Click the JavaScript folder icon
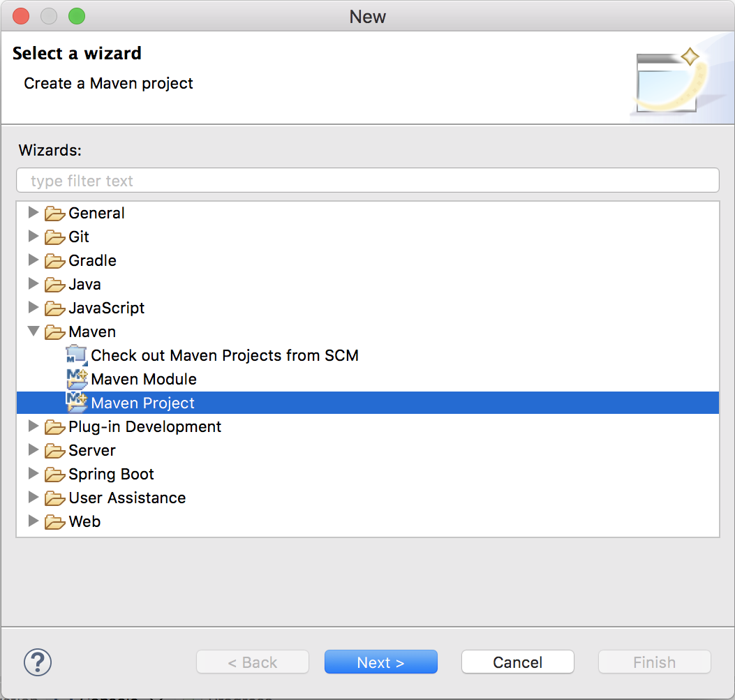This screenshot has height=700, width=735. tap(55, 308)
